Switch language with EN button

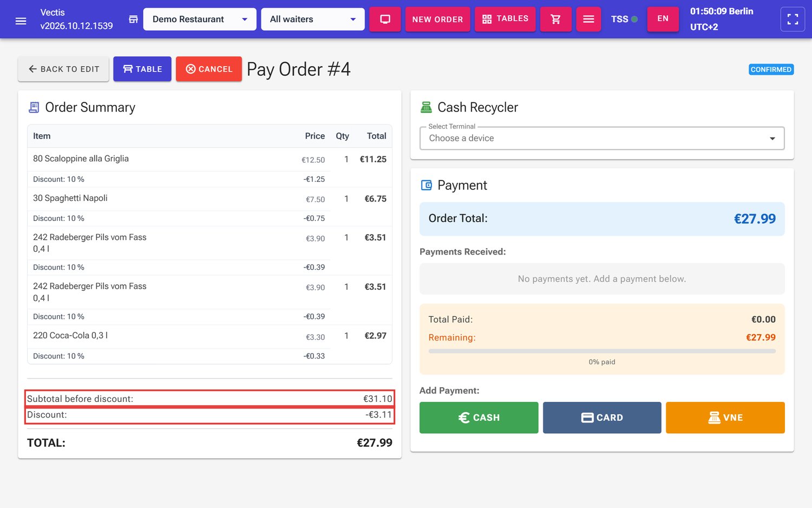(x=663, y=19)
